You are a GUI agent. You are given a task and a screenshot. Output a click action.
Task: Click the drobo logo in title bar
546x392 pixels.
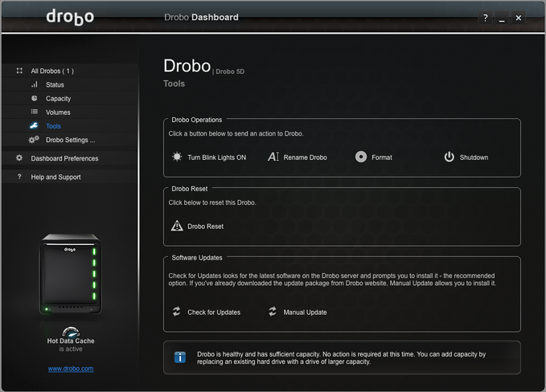click(70, 18)
